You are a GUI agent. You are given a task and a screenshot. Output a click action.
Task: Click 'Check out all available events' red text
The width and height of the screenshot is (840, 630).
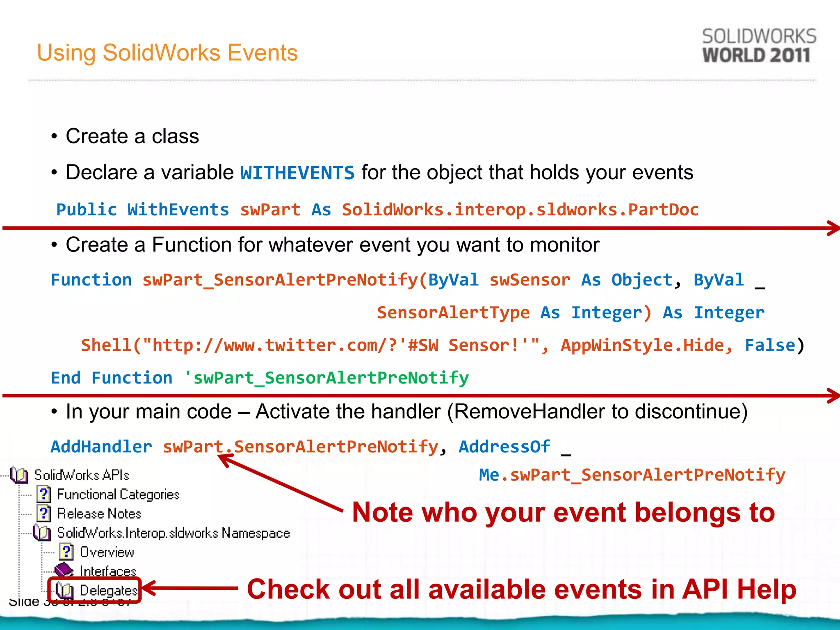click(x=521, y=589)
